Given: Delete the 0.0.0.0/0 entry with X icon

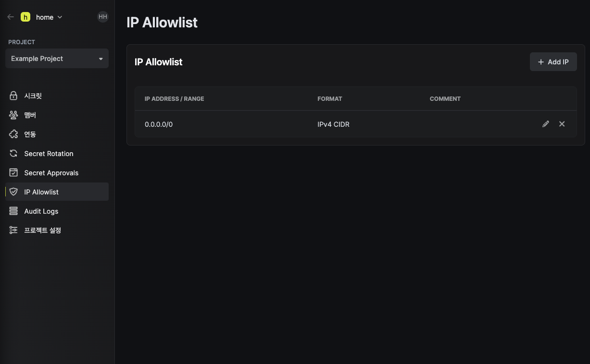Looking at the screenshot, I should (562, 124).
